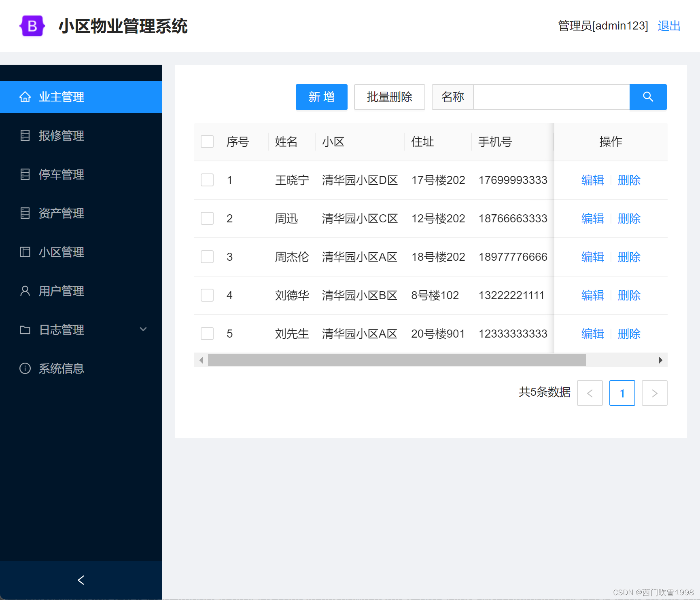Open the 日志管理 menu item

[x=81, y=330]
